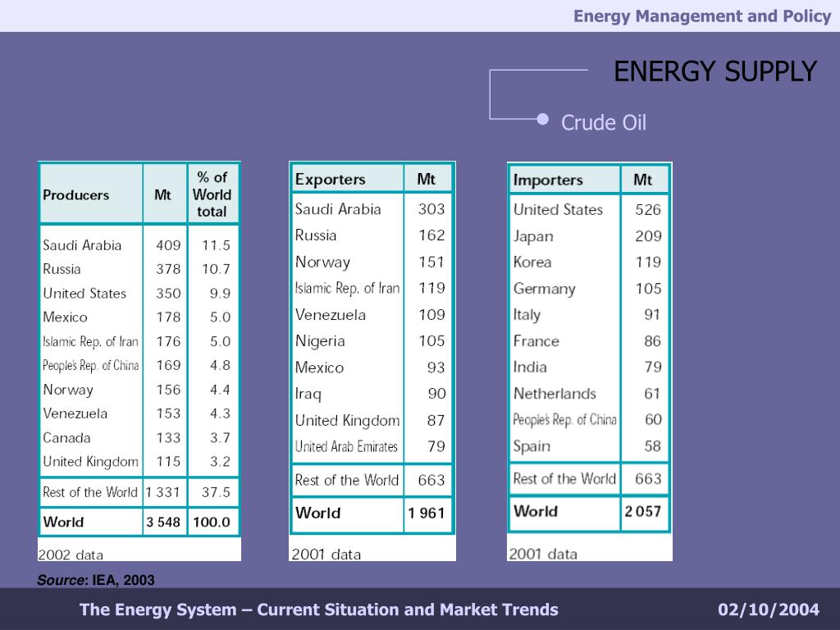Click the producers value 378 for Russia

pos(168,269)
